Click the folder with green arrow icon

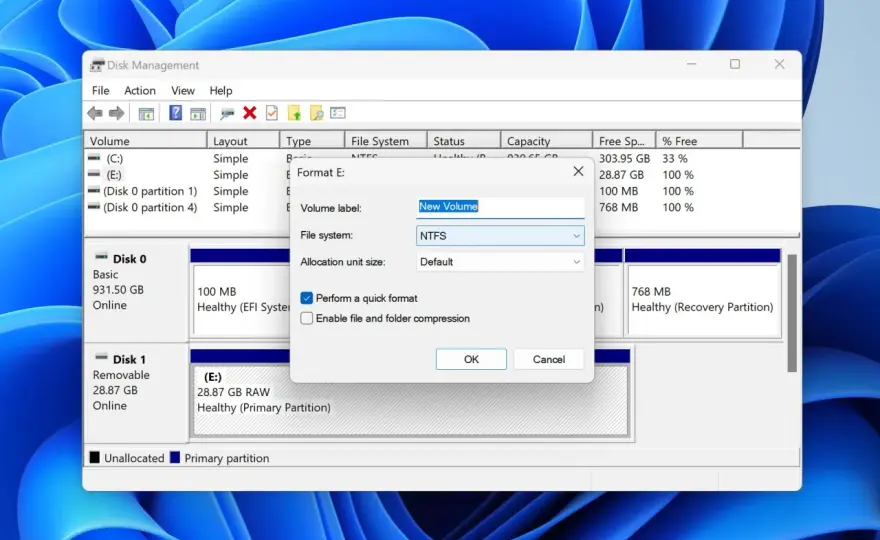[294, 113]
